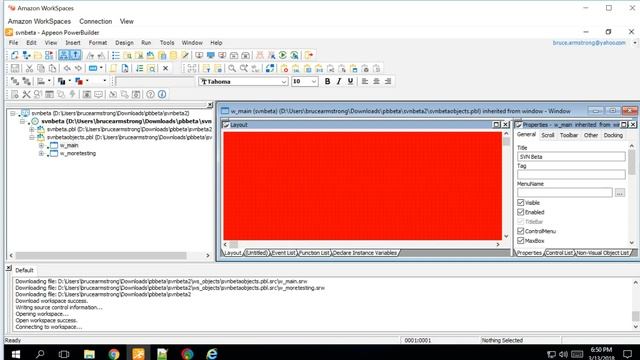Collapse the svnbetaobjects.pbl library node
The height and width of the screenshot is (360, 640).
32,138
